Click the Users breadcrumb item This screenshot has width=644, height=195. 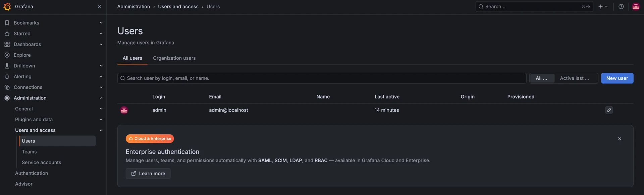tap(213, 7)
